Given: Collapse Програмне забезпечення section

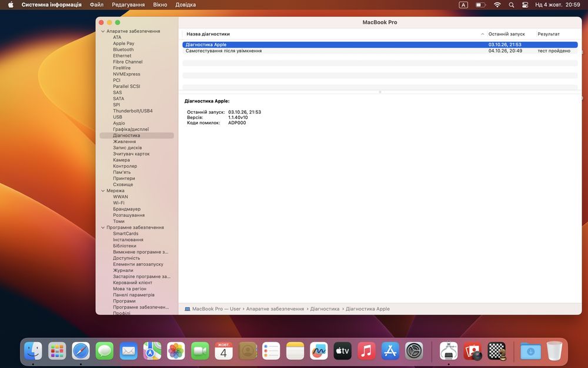Looking at the screenshot, I should click(103, 227).
